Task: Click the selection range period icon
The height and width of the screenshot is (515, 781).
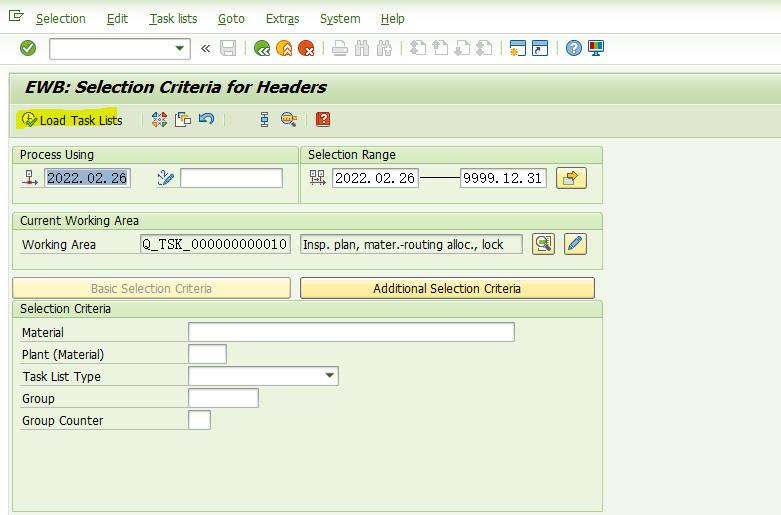Action: coord(317,178)
